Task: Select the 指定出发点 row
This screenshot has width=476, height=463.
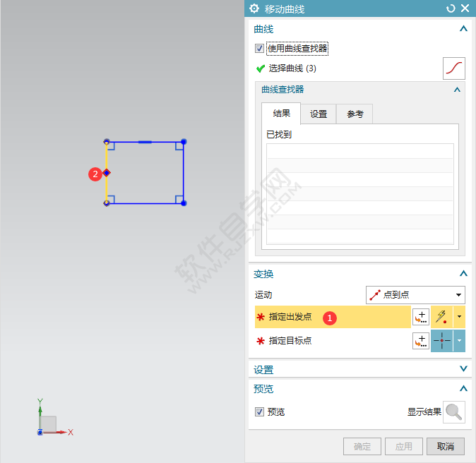Action: tap(333, 317)
